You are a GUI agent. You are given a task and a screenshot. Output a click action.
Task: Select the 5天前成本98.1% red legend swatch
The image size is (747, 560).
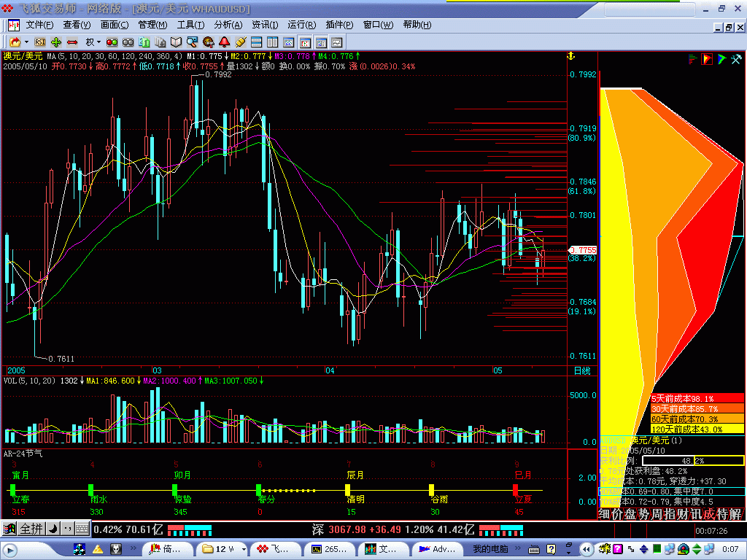pyautogui.click(x=697, y=399)
